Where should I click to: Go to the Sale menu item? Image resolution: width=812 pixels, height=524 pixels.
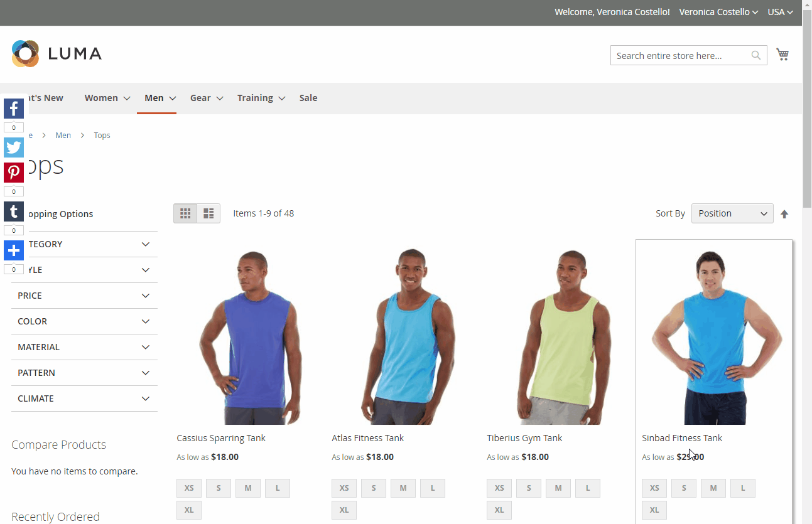[x=308, y=98]
